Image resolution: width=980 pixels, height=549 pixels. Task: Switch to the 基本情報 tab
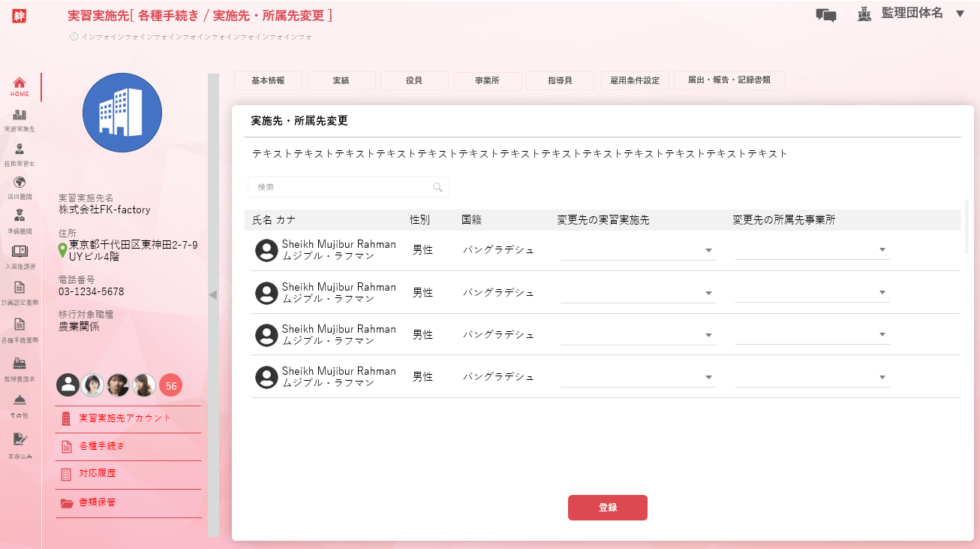coord(268,80)
